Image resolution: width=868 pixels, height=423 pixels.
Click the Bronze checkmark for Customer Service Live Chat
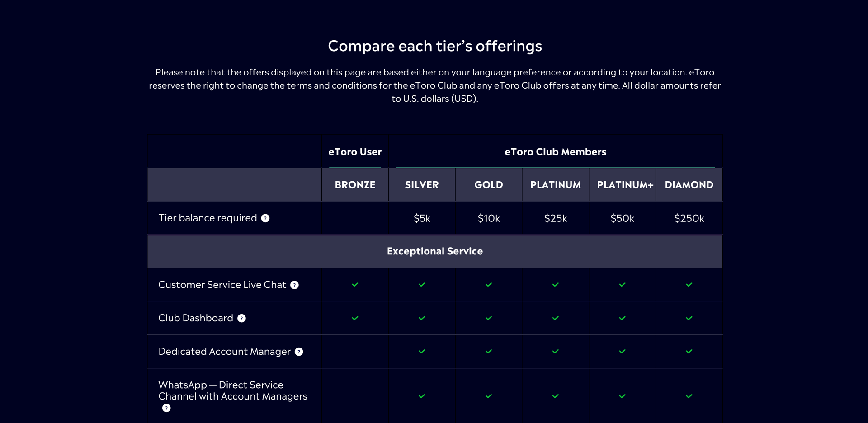pyautogui.click(x=355, y=285)
